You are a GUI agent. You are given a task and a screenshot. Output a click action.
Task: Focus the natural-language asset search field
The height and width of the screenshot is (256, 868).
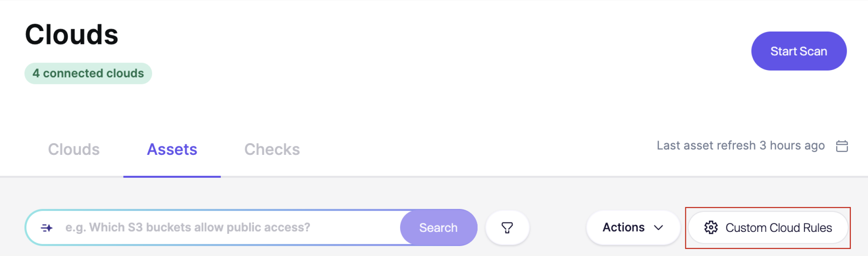click(x=229, y=228)
